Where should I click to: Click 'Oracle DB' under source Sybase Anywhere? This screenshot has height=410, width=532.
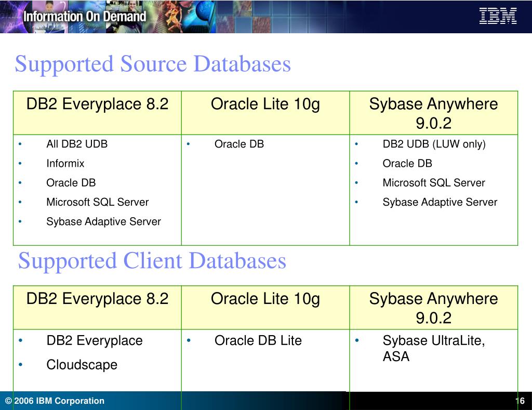pyautogui.click(x=407, y=163)
